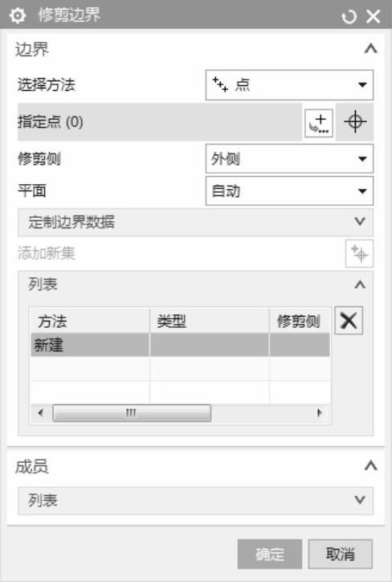Close the 修剪边界 dialog
This screenshot has width=392, height=582.
(x=373, y=16)
